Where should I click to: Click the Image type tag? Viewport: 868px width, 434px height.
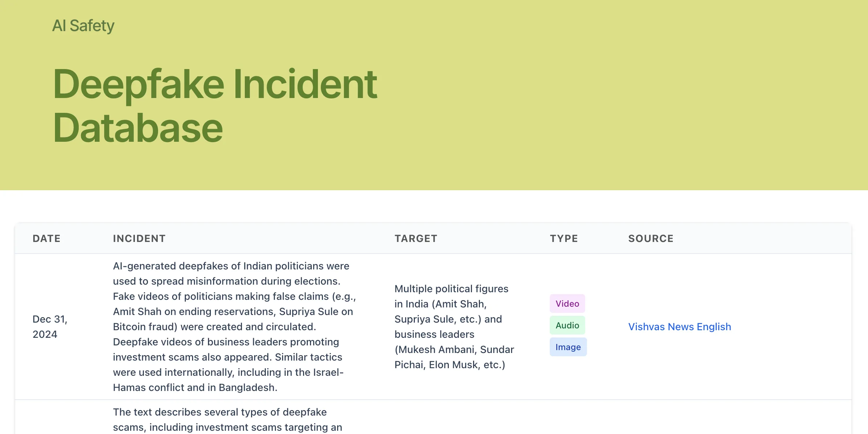tap(568, 347)
